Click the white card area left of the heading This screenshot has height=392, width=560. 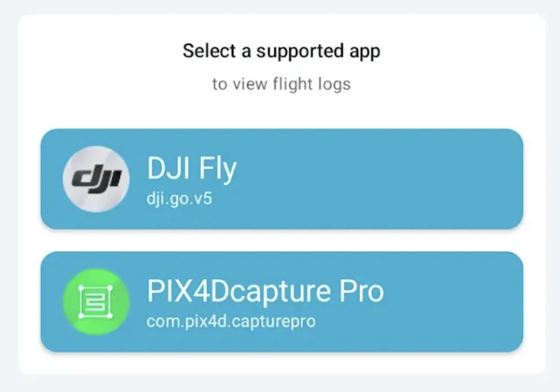pos(97,51)
